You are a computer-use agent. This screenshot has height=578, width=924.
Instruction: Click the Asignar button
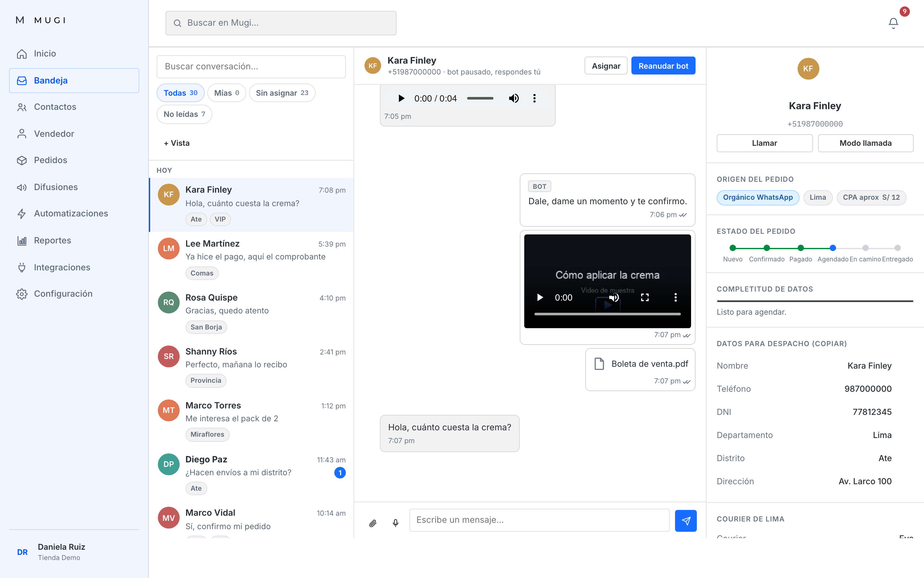(x=606, y=66)
